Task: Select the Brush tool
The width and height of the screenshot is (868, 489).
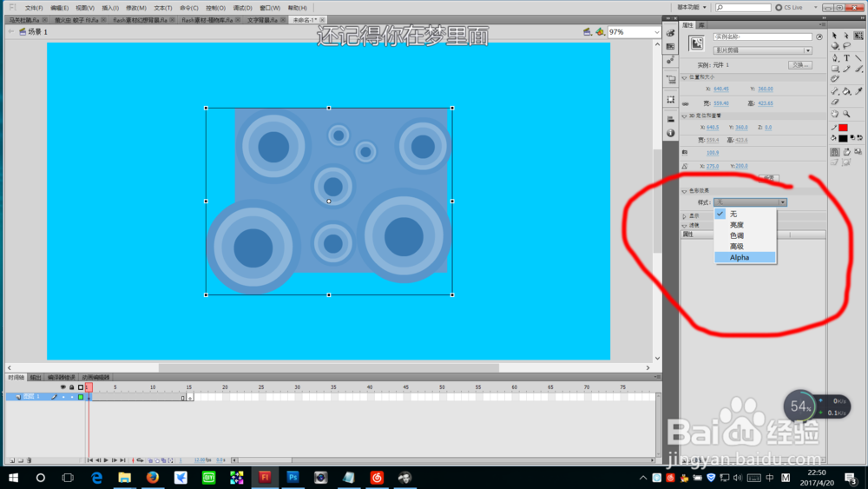Action: (x=858, y=69)
